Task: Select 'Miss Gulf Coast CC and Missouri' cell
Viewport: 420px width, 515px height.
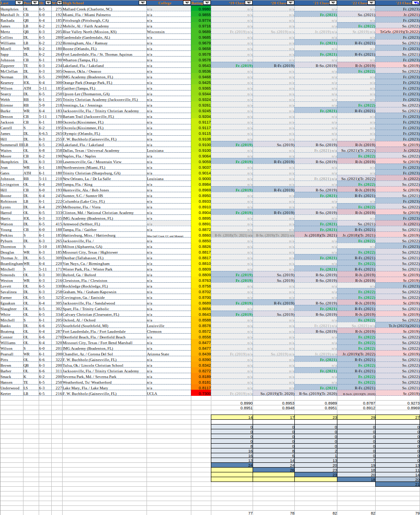Action: pos(169,235)
